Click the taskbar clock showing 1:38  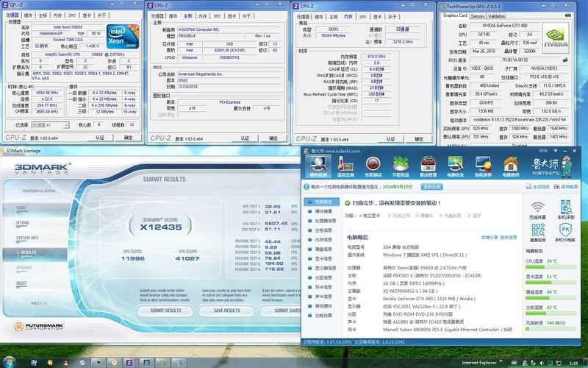tap(574, 363)
